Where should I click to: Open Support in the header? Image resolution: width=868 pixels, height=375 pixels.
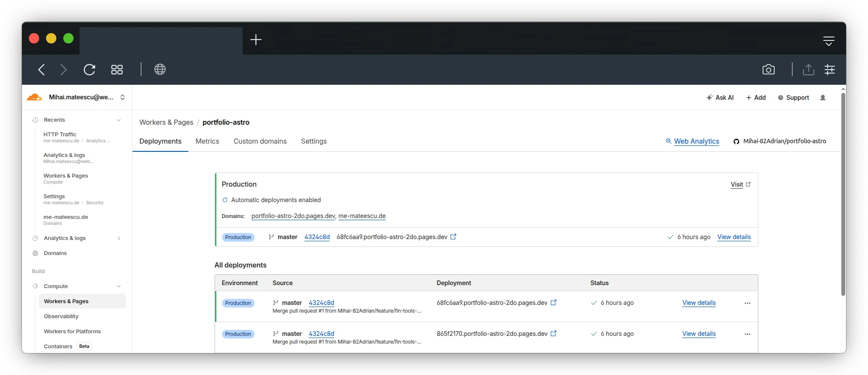click(x=794, y=98)
